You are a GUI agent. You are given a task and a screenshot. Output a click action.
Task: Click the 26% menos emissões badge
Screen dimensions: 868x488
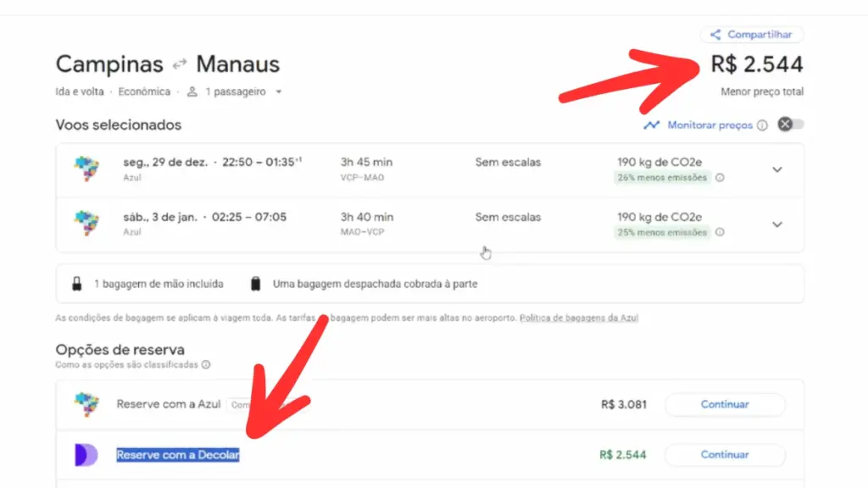coord(662,178)
